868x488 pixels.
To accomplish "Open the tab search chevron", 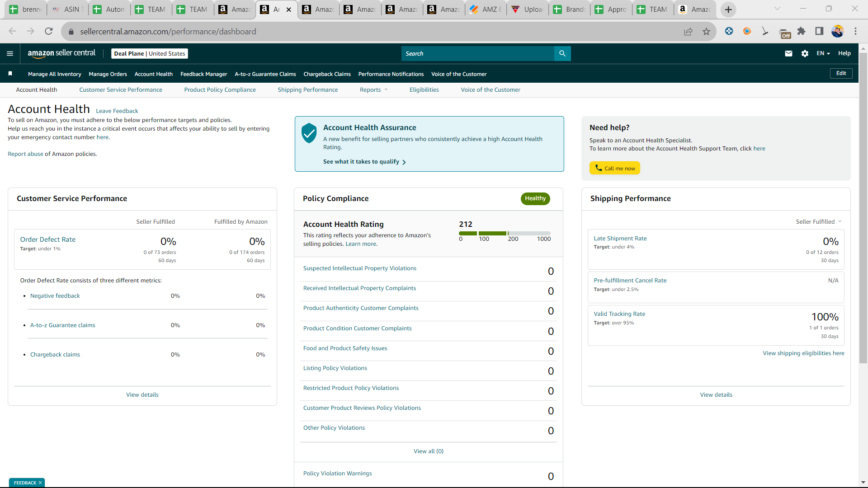I will [x=777, y=9].
